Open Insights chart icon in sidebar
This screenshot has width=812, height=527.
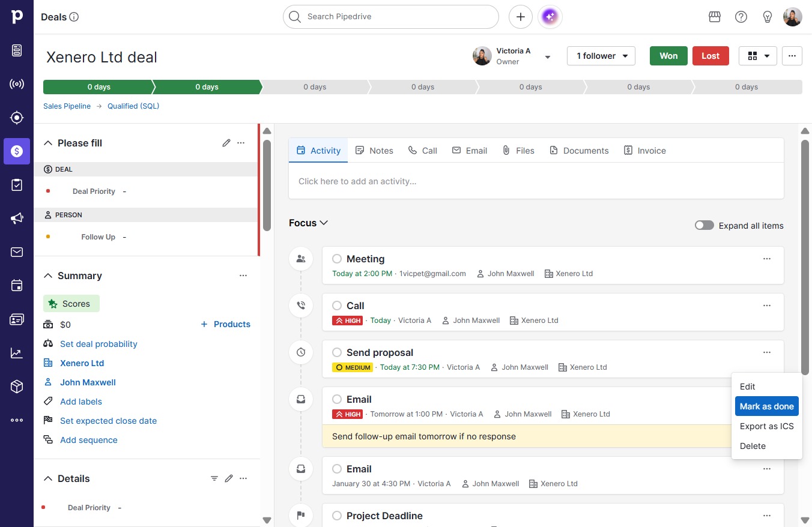pos(17,353)
